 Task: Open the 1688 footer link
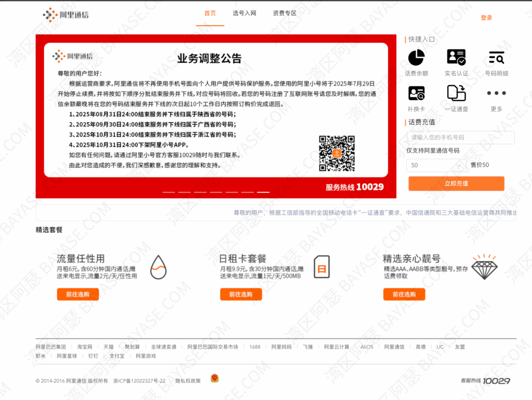tap(255, 346)
